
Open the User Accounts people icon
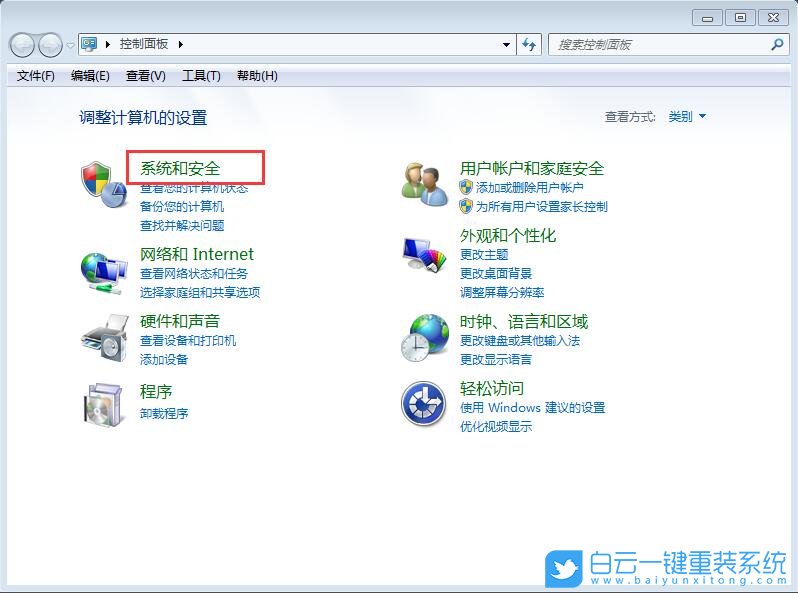(424, 183)
